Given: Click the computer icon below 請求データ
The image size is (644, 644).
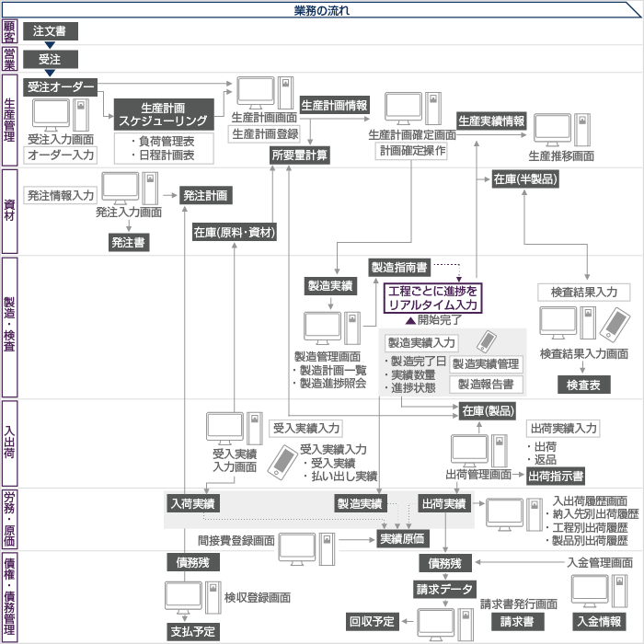Looking at the screenshot, I should [x=445, y=625].
